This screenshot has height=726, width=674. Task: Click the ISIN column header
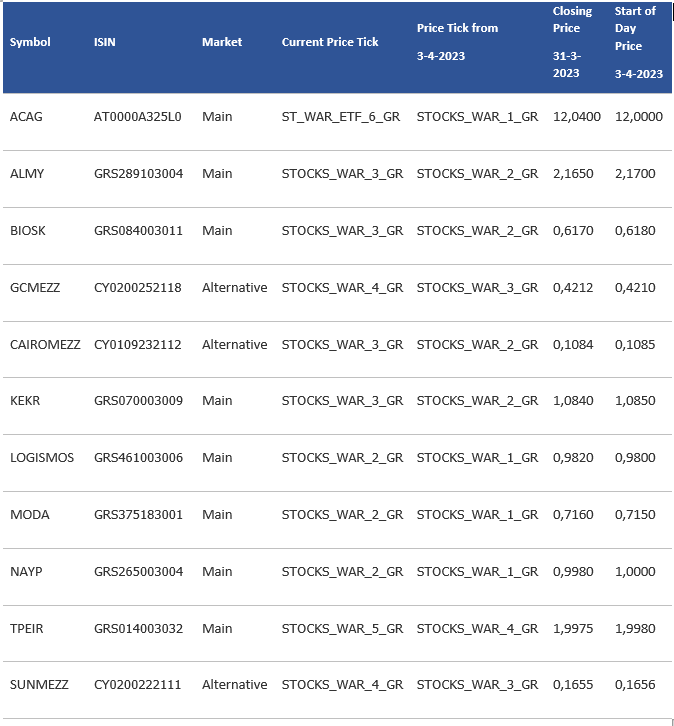[105, 42]
